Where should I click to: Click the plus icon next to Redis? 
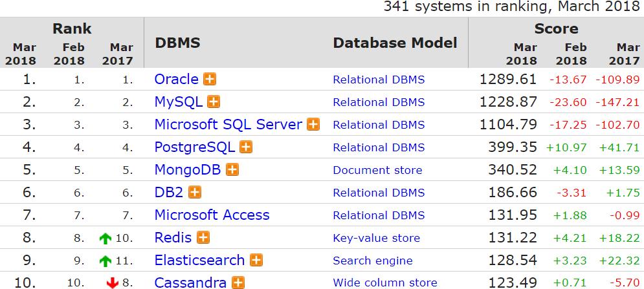pyautogui.click(x=203, y=237)
